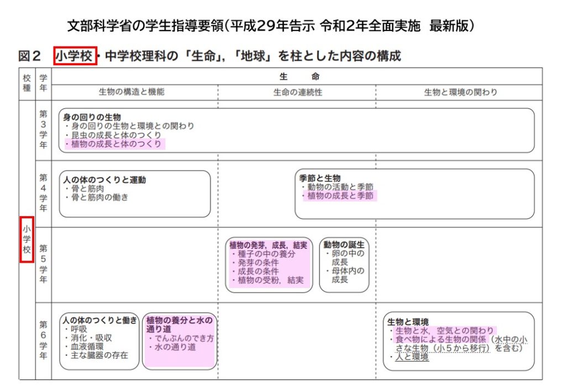Click the 第4学年 row label
Screen dimensions: 566x392
coord(43,194)
